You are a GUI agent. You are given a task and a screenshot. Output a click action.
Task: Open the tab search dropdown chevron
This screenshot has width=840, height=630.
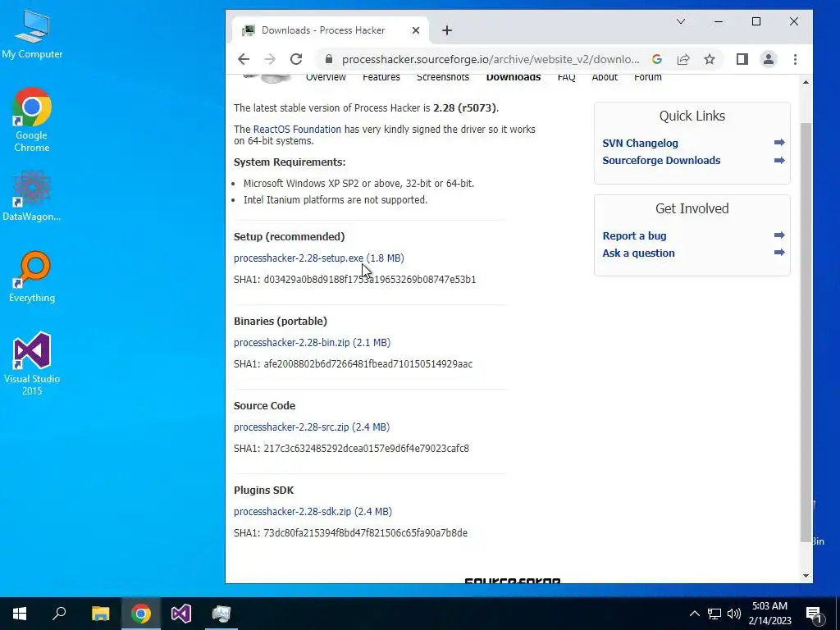tap(681, 21)
